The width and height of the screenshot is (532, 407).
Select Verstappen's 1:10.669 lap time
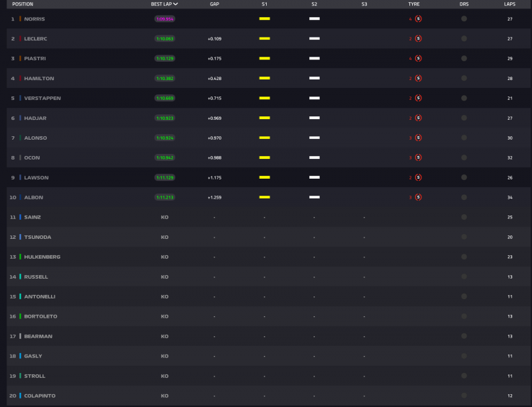[165, 98]
